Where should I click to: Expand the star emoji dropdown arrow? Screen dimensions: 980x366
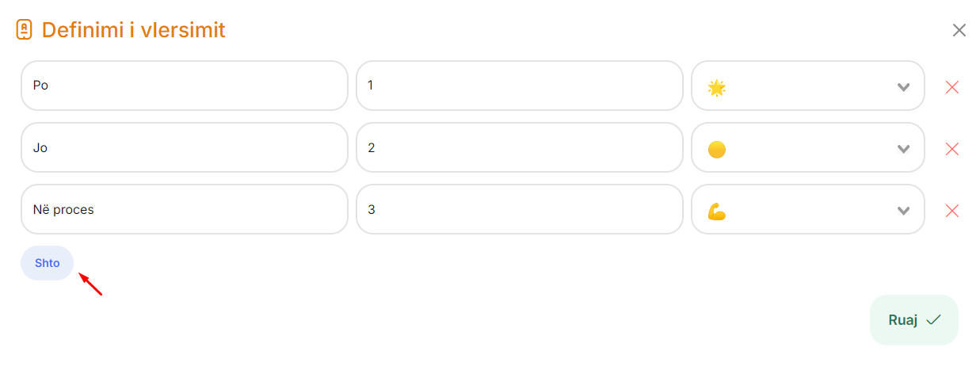903,87
